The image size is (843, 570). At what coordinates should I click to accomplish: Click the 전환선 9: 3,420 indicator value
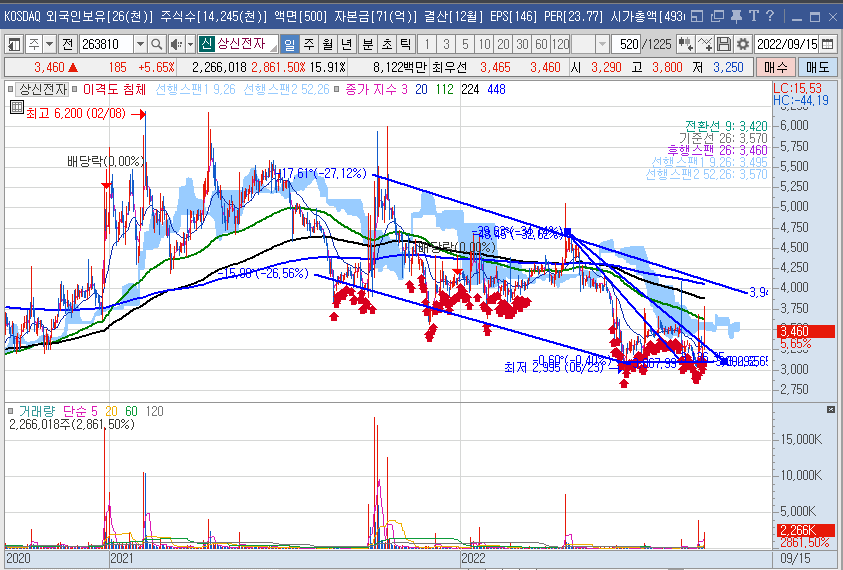click(726, 126)
